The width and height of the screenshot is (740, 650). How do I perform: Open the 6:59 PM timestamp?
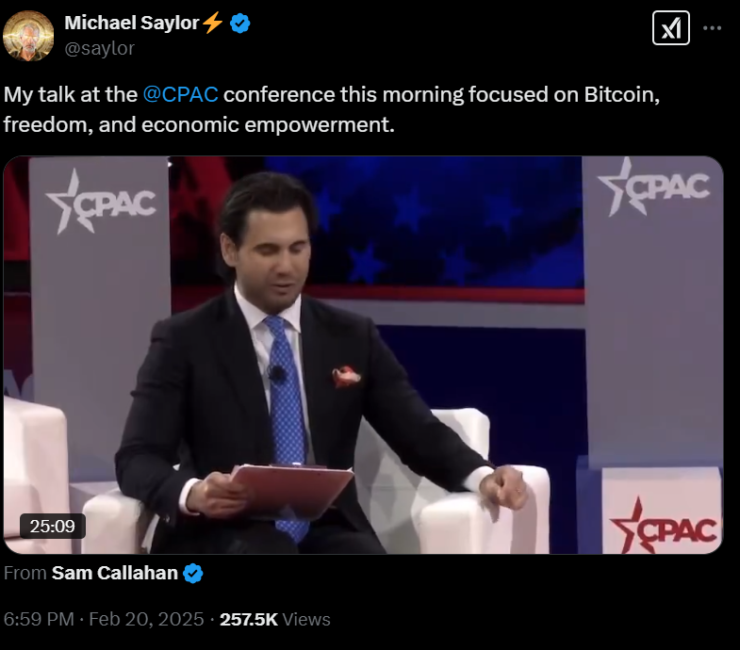click(x=39, y=619)
